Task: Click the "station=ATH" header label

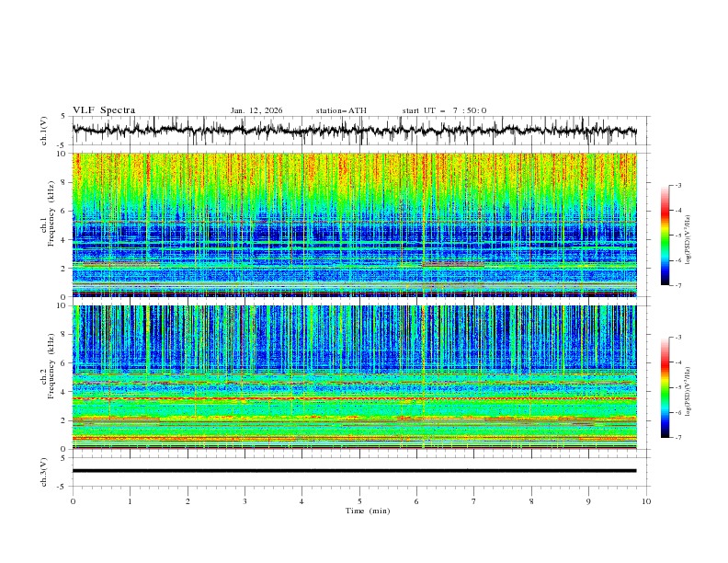Action: point(341,110)
